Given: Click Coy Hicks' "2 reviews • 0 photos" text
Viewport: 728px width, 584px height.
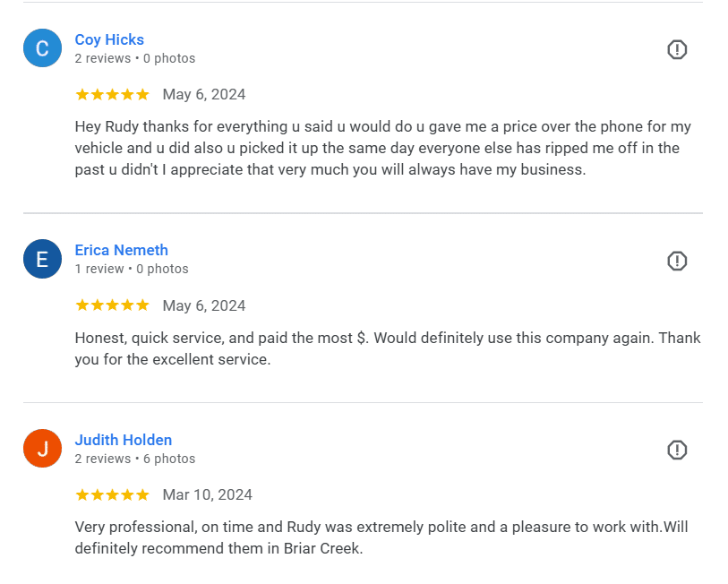Looking at the screenshot, I should (x=134, y=58).
